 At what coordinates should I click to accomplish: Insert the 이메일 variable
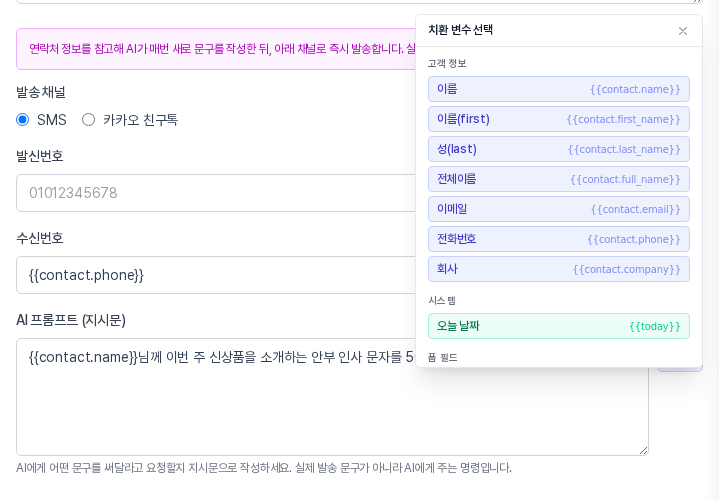[559, 209]
